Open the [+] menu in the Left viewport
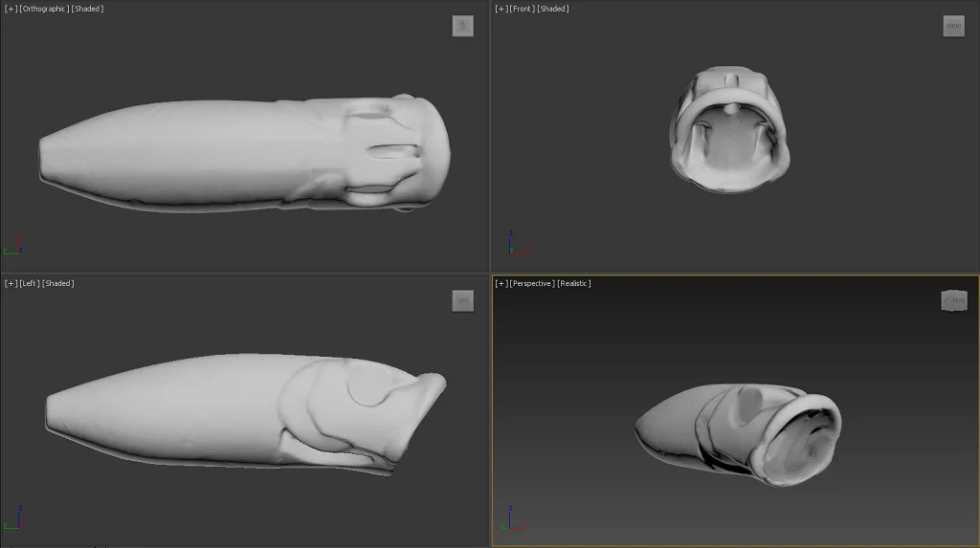 click(x=11, y=283)
